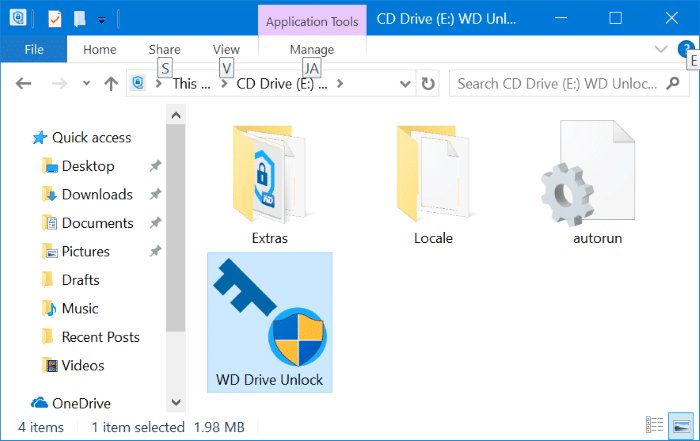Viewport: 700px width, 441px height.
Task: Click the '1 item selected' status text
Action: tap(138, 428)
